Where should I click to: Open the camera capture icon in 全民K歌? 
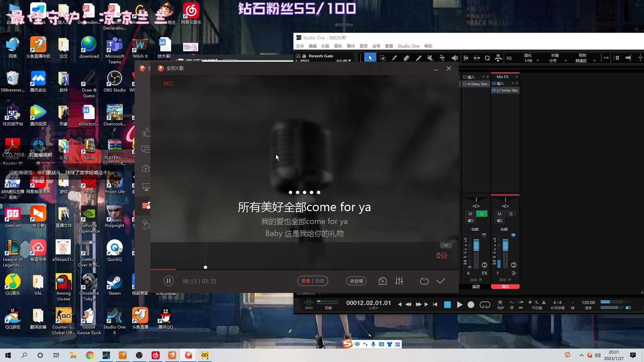pyautogui.click(x=382, y=281)
